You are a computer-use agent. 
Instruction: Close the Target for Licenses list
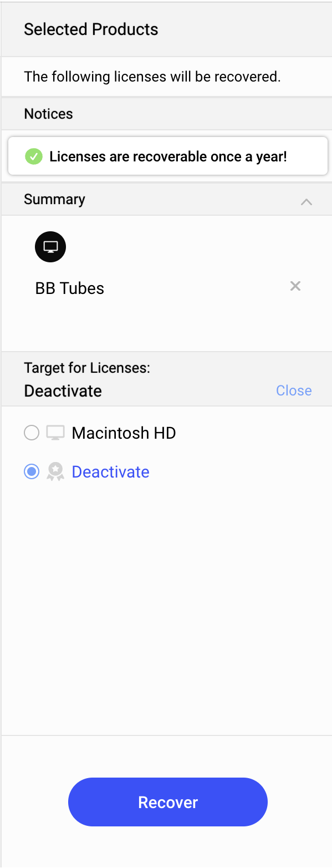tap(294, 390)
